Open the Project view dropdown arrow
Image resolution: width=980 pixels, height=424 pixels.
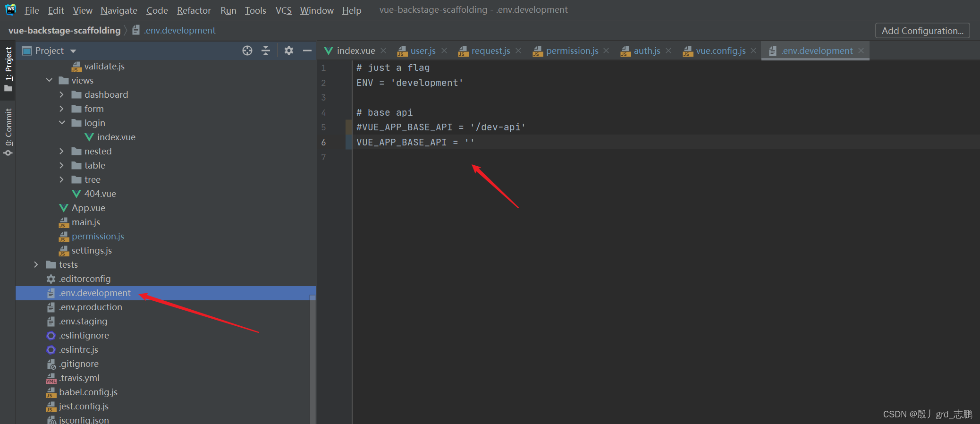(73, 51)
